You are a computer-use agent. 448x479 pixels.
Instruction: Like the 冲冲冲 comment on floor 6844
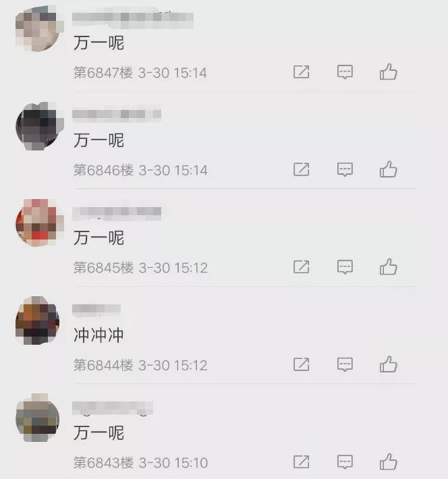pyautogui.click(x=389, y=364)
